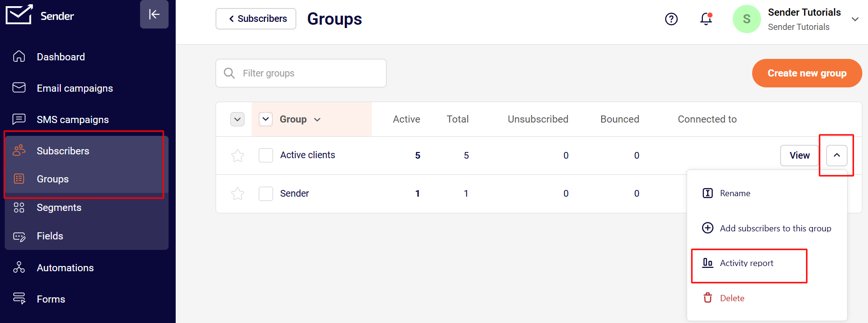The height and width of the screenshot is (323, 868).
Task: Open Forms in sidebar
Action: click(51, 299)
